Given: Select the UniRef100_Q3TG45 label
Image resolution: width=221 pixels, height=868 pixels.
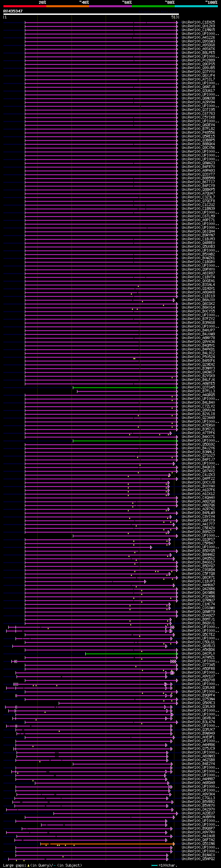Looking at the screenshot, I should (x=198, y=387).
